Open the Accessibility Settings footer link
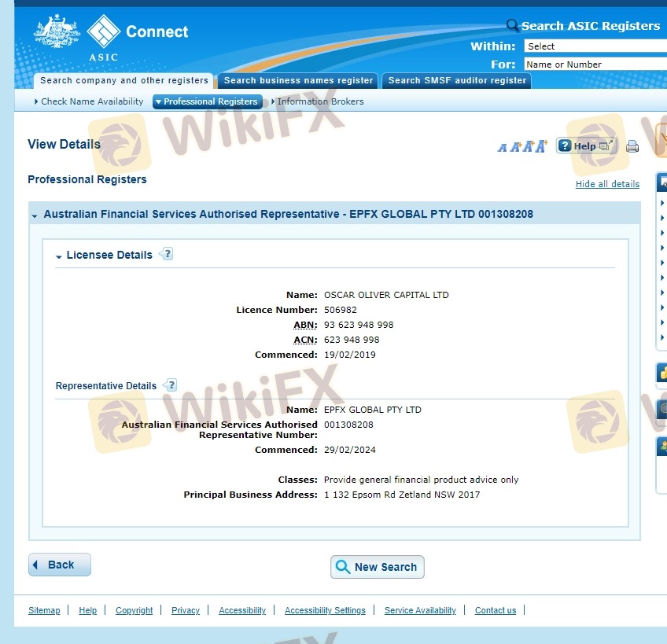This screenshot has height=644, width=667. pyautogui.click(x=325, y=610)
